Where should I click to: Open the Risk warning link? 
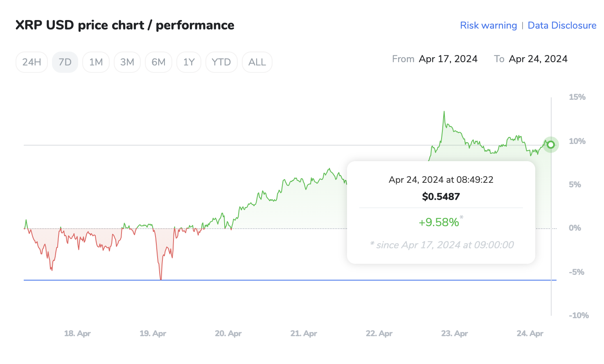point(488,25)
